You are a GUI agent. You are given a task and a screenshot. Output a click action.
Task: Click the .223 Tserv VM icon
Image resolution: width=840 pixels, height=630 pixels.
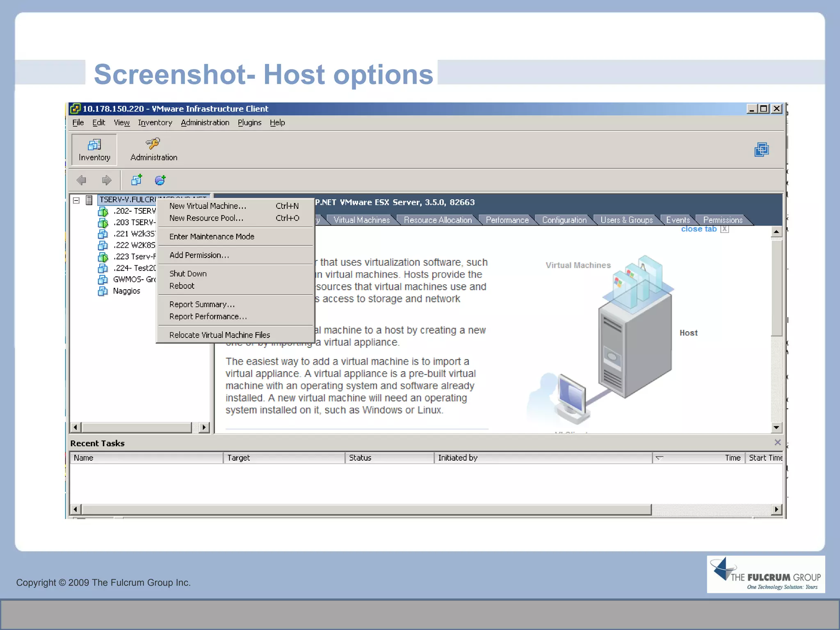point(103,257)
